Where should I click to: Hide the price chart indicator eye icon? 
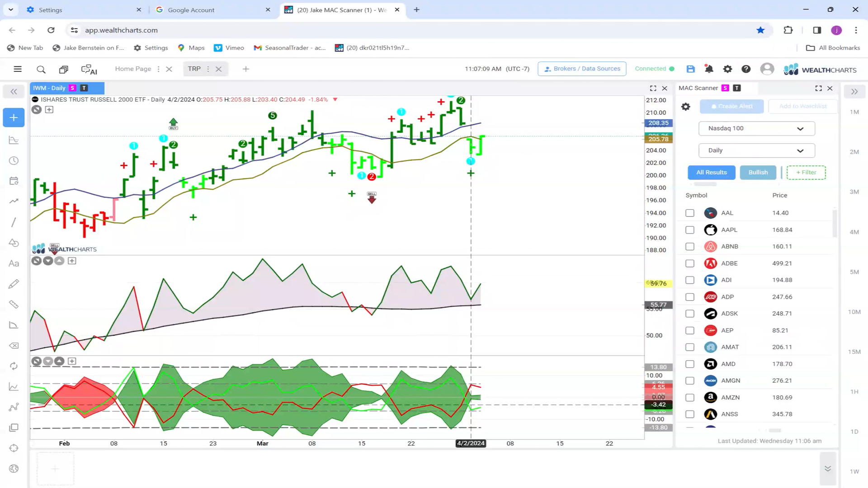point(37,109)
